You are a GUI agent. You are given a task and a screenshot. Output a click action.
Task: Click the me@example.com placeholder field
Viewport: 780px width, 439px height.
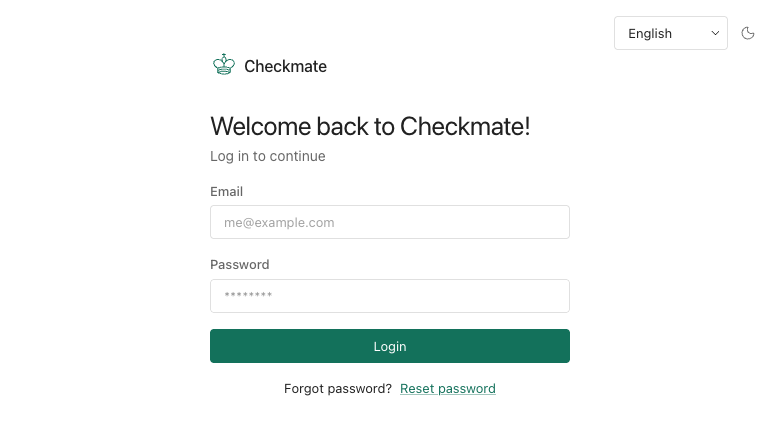point(390,222)
